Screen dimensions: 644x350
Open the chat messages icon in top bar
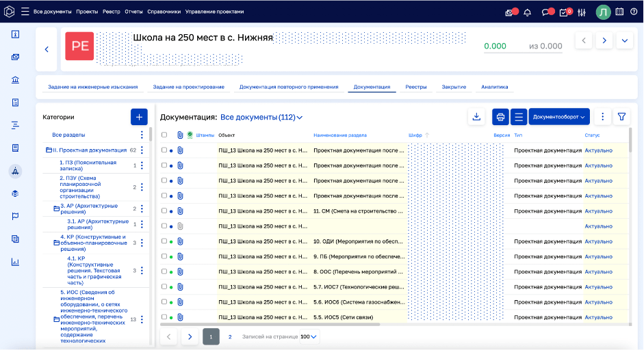click(x=546, y=12)
